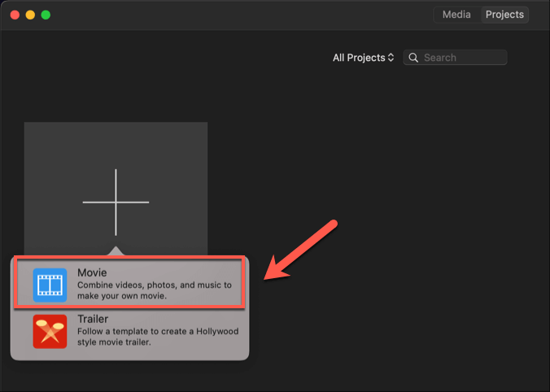Click the blue Movie filmstrip icon
The image size is (550, 392).
pos(50,285)
